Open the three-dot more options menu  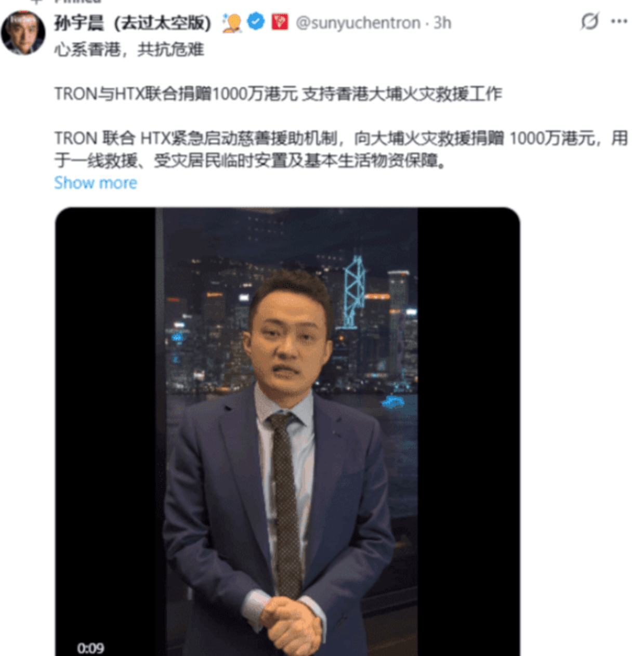[x=619, y=21]
